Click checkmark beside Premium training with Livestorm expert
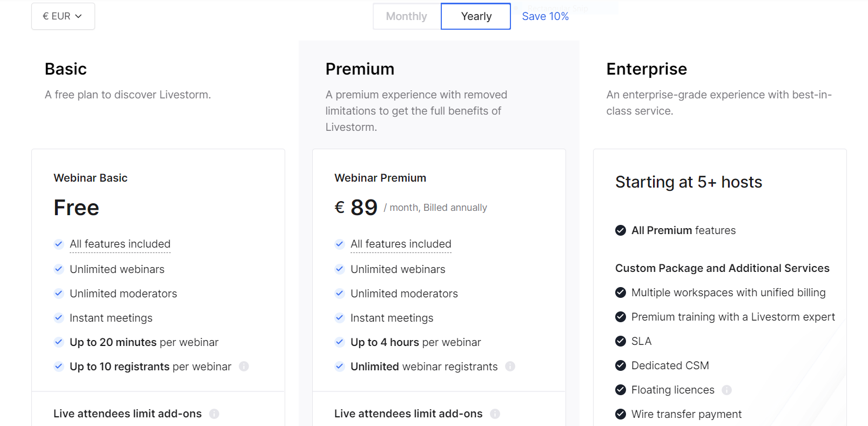This screenshot has height=426, width=868. pos(621,317)
